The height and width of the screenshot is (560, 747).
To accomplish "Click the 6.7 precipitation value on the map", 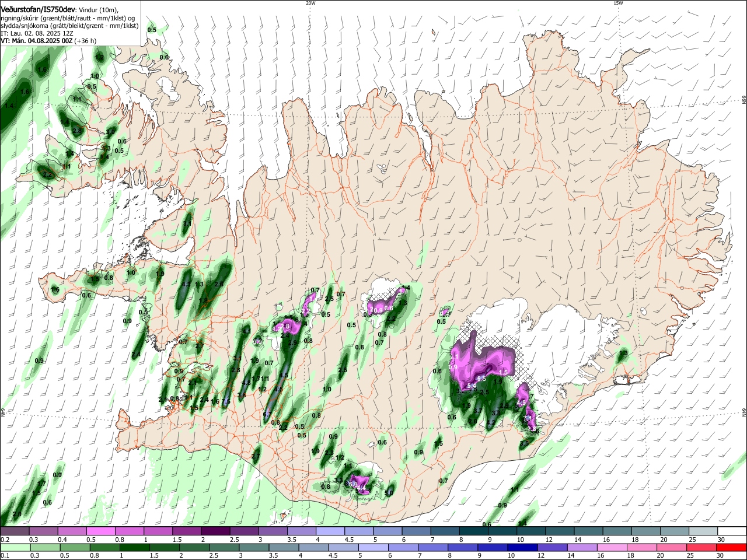I will click(267, 415).
